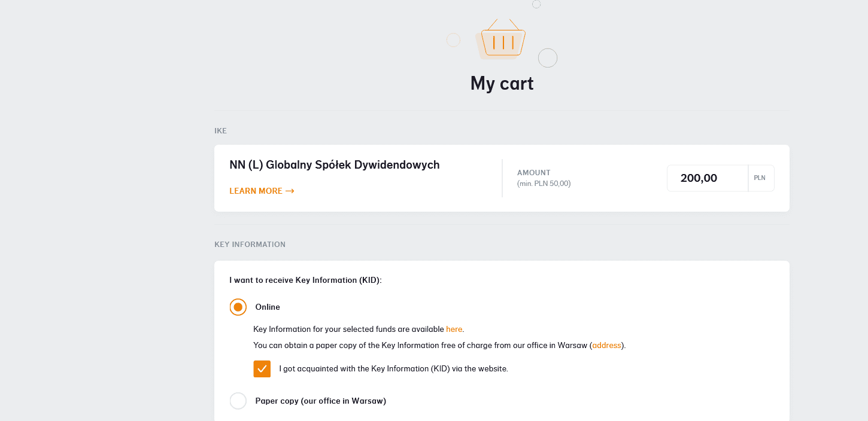868x421 pixels.
Task: Select the Online radio button
Action: [x=238, y=307]
